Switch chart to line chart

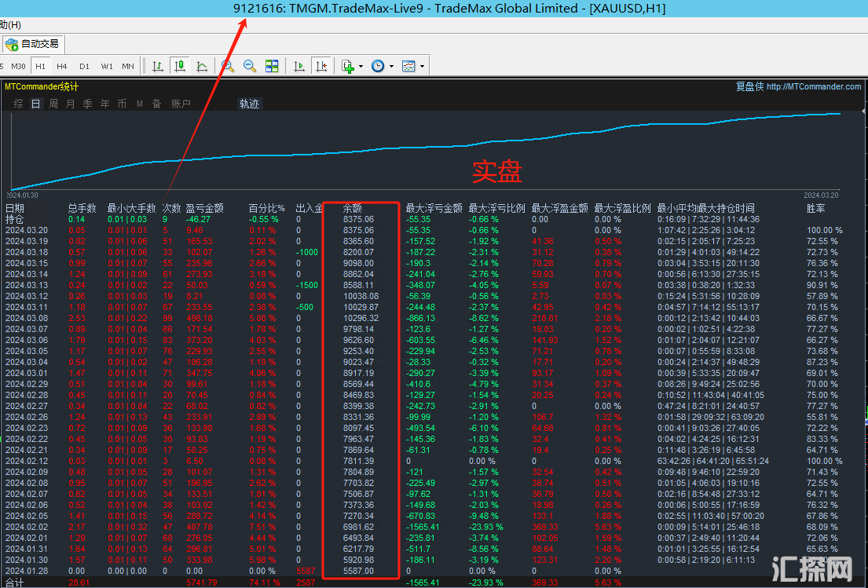202,67
